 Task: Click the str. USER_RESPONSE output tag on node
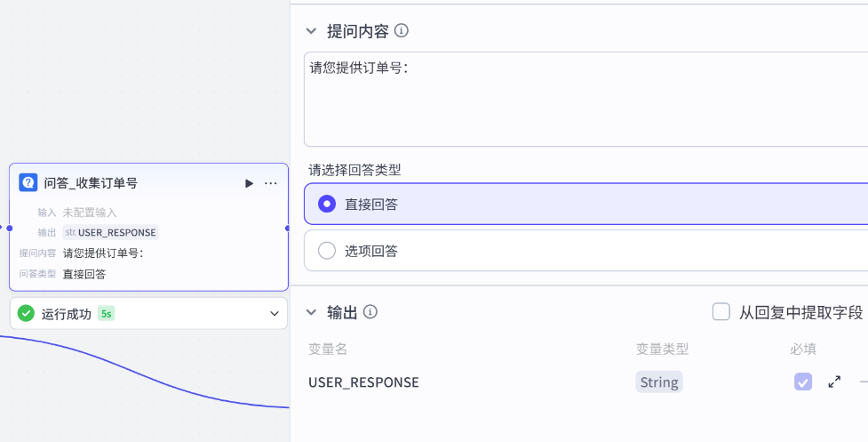[111, 232]
